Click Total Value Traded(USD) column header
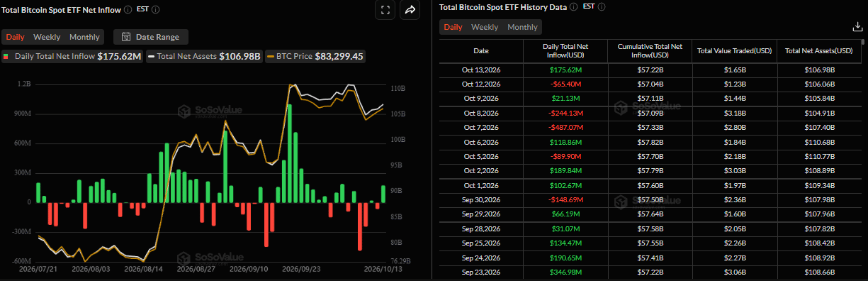Viewport: 868px width, 281px height. tap(734, 50)
